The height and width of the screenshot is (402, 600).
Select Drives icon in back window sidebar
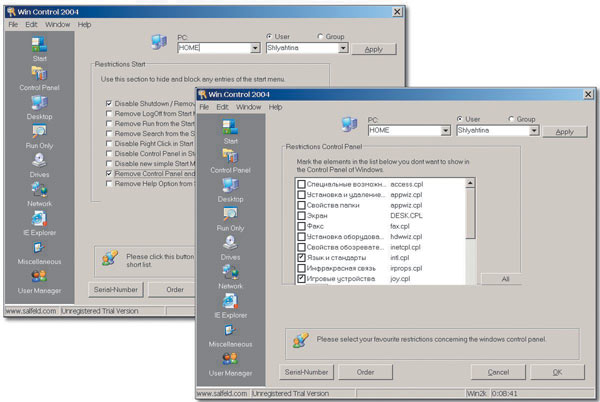click(x=39, y=160)
